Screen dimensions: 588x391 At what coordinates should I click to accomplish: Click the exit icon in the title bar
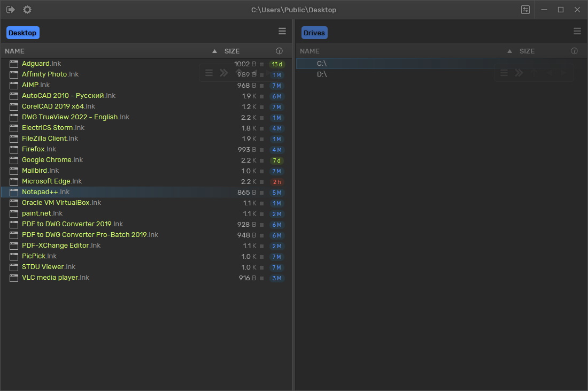11,10
